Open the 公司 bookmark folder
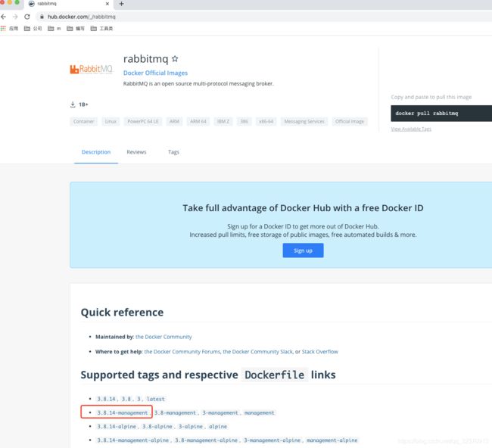 tap(33, 29)
